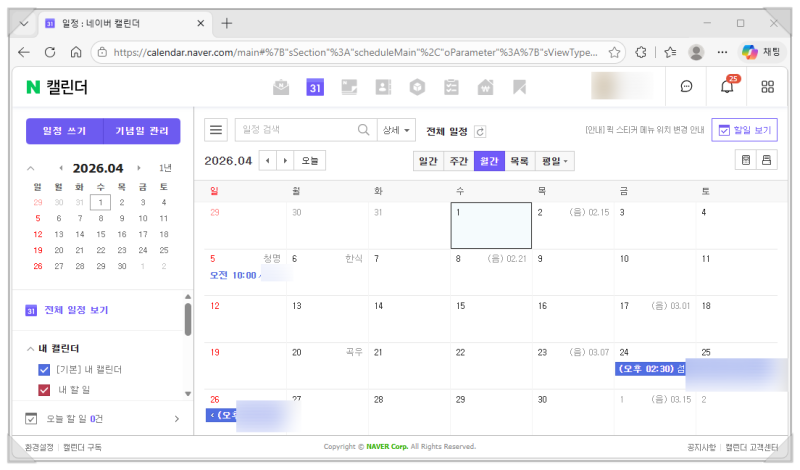Collapse the mini calendar with up chevron
This screenshot has height=470, width=800.
point(31,168)
